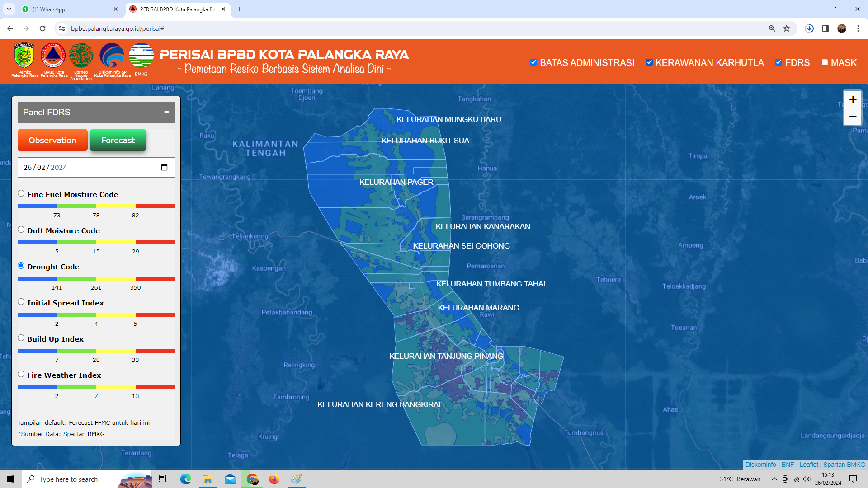Viewport: 868px width, 488px height.
Task: Open browser zoom magnifier icon
Action: coord(772,28)
